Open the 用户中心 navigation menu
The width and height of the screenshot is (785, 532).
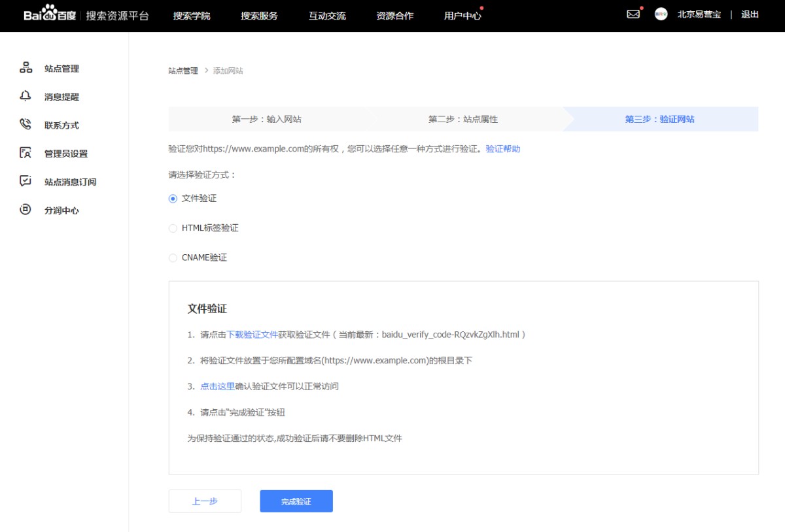(x=462, y=16)
